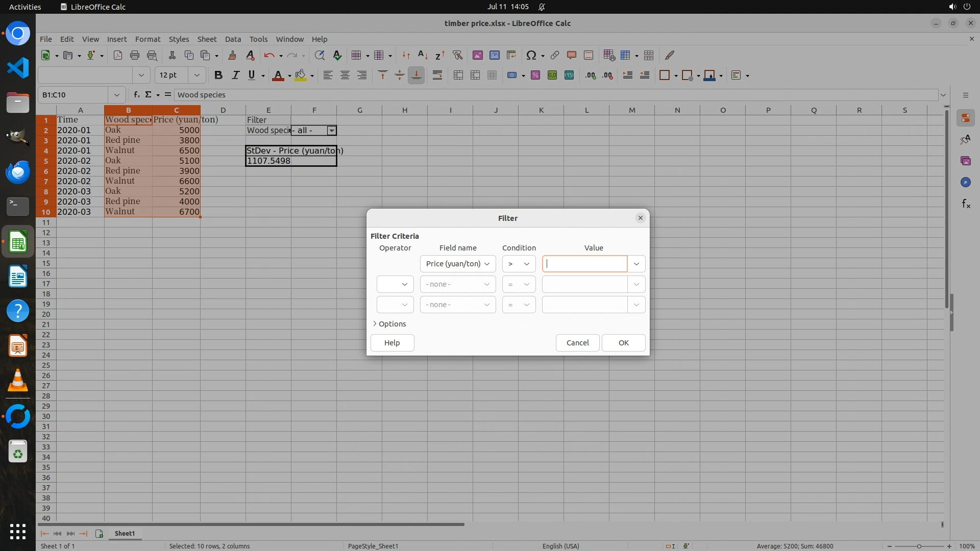
Task: Click the Print toolbar icon
Action: tap(135, 55)
